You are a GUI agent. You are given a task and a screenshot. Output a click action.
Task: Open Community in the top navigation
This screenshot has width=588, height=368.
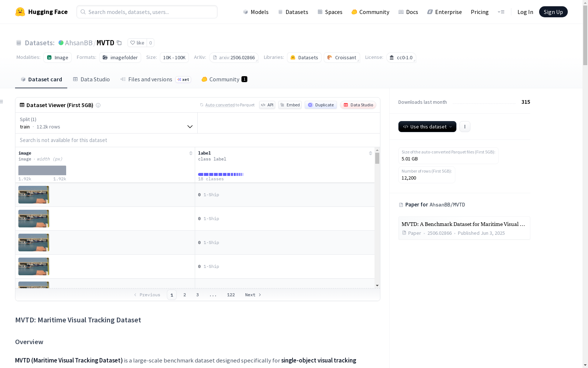pos(370,12)
